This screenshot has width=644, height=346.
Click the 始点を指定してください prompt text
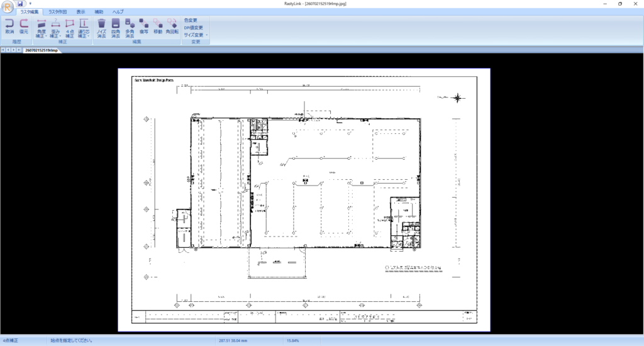pyautogui.click(x=72, y=341)
